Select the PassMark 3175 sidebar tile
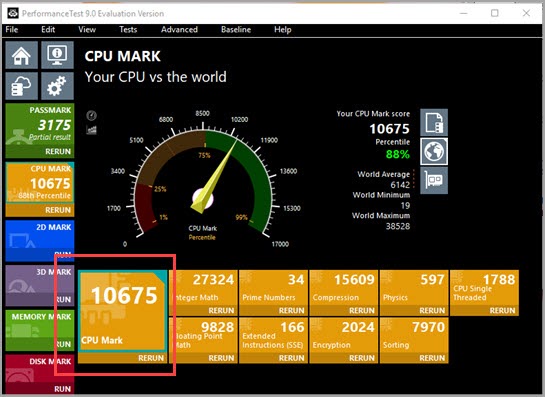This screenshot has height=397, width=545. pos(40,125)
